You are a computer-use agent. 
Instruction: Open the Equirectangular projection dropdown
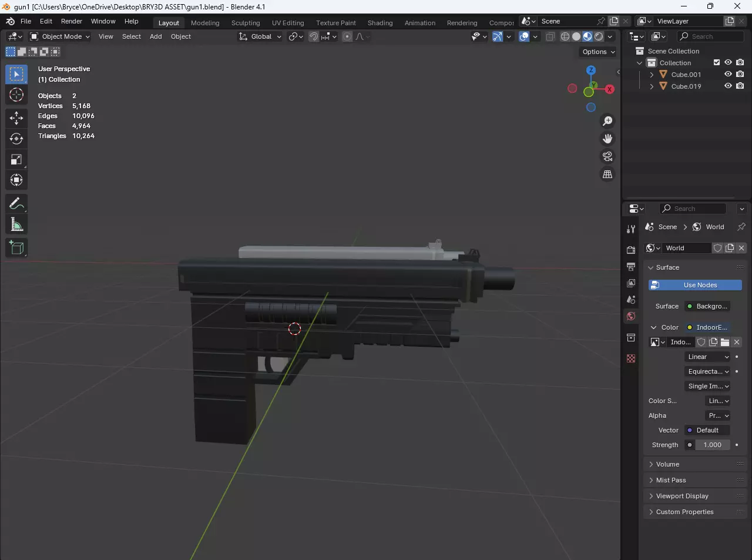[x=708, y=371]
